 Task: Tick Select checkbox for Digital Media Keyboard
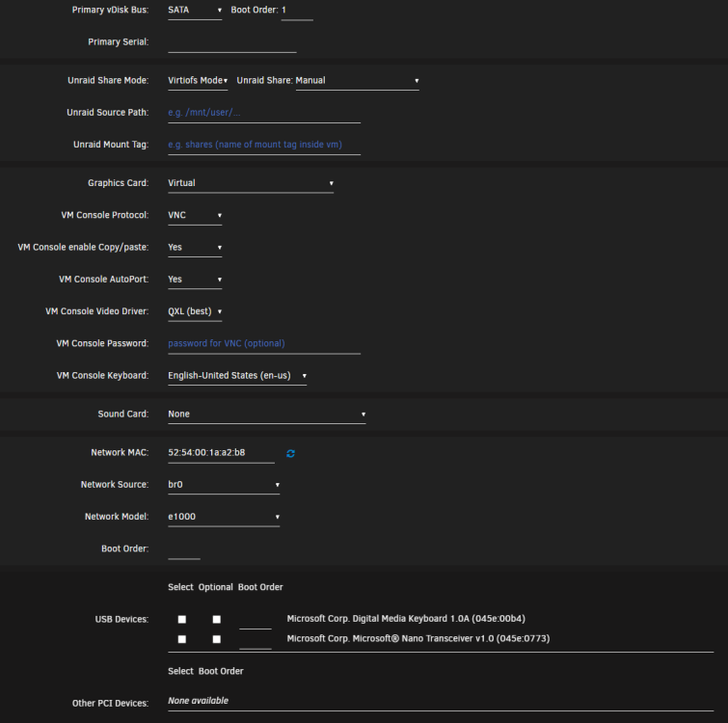pyautogui.click(x=182, y=620)
